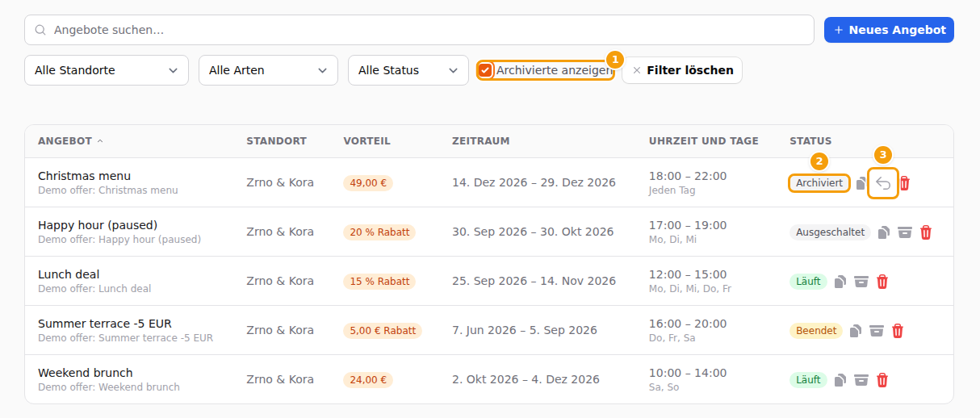
Task: Restore the archived Christmas menu offer
Action: pyautogui.click(x=883, y=183)
